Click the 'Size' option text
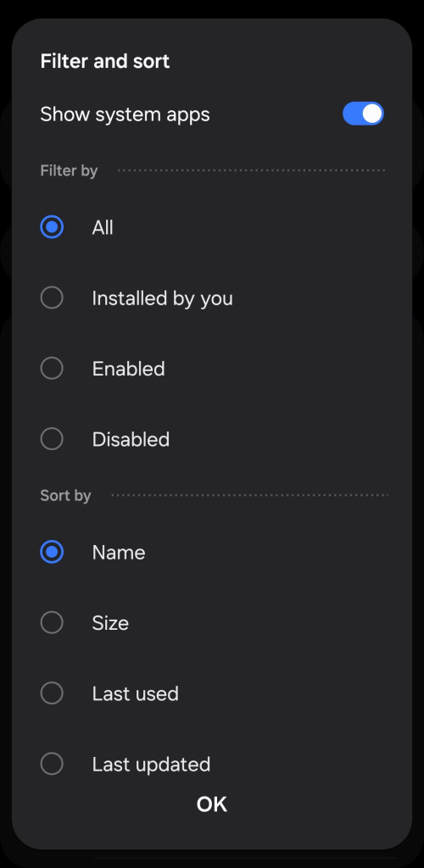The width and height of the screenshot is (424, 868). coord(110,623)
